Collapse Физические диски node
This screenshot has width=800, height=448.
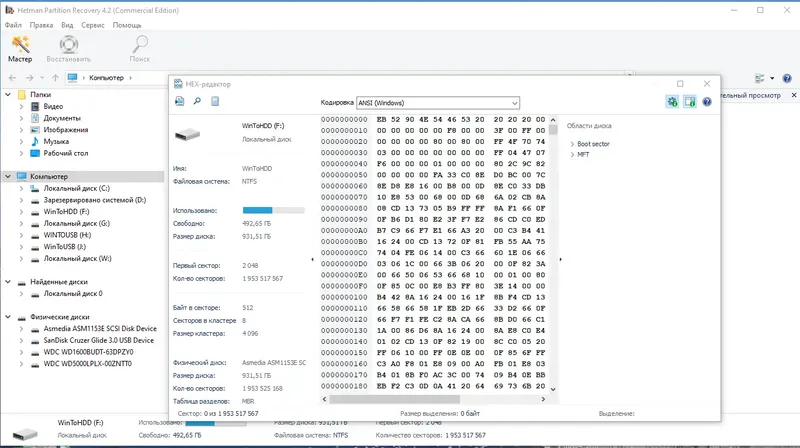pos(8,317)
